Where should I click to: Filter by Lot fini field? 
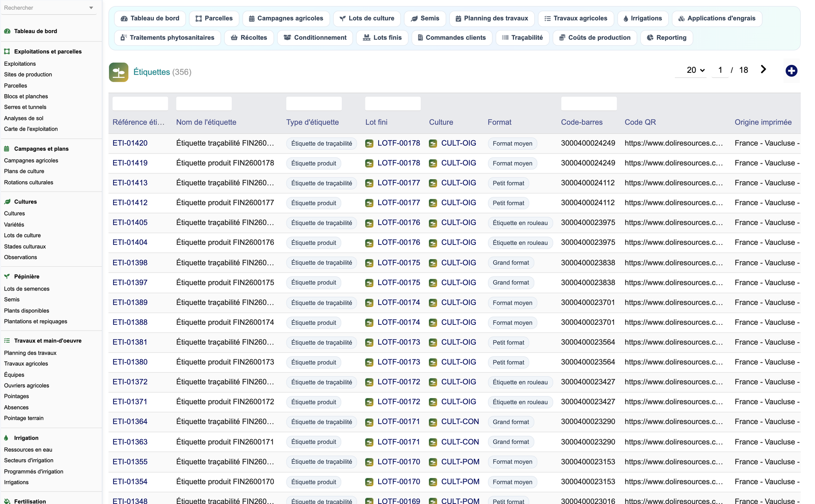point(393,103)
